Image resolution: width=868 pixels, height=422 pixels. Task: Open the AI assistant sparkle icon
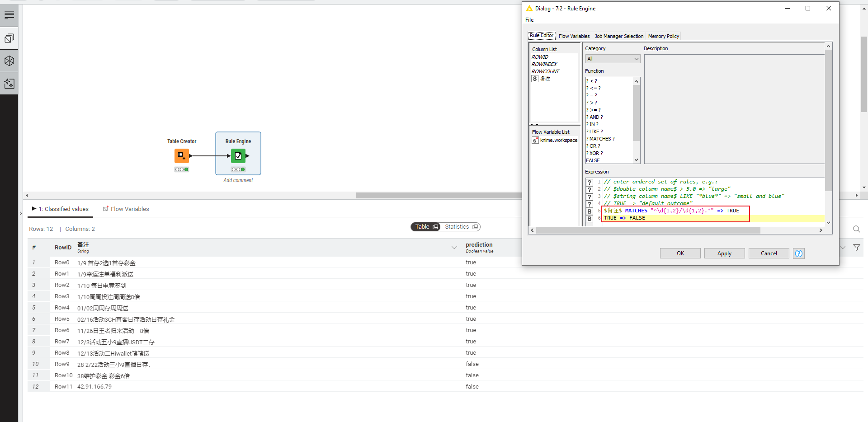(9, 84)
